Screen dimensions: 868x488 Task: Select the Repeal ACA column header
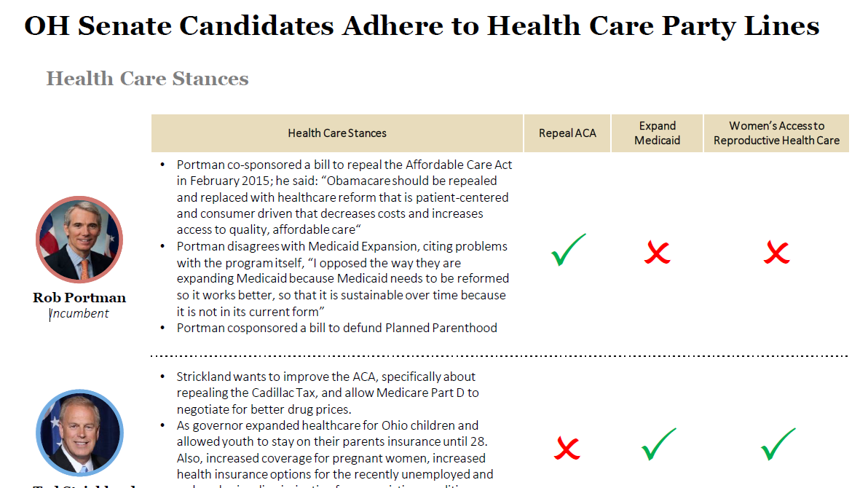[567, 133]
